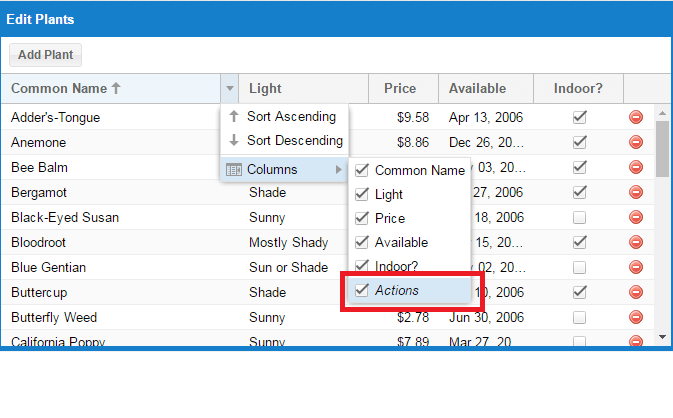Click the up-arrow icon beside Sort Ascending

click(x=234, y=116)
